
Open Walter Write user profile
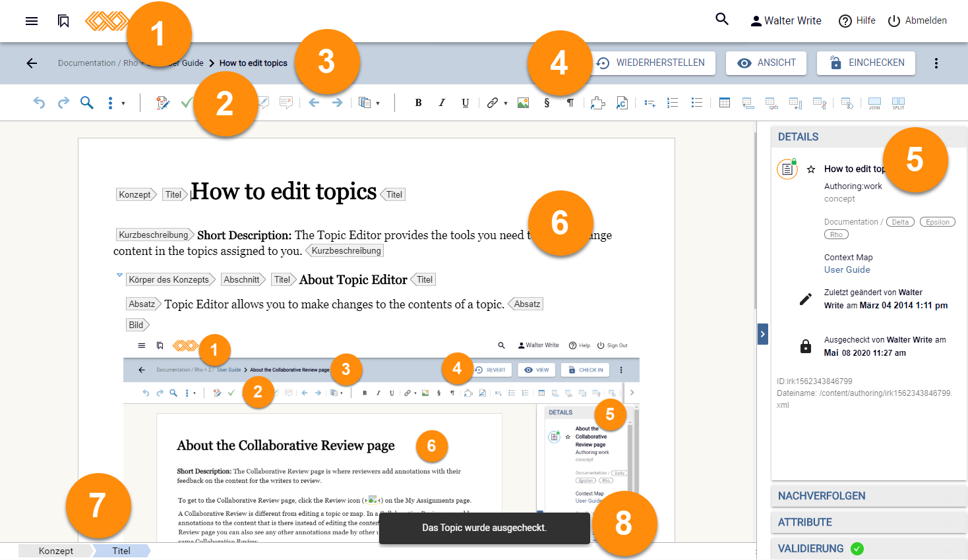[x=786, y=21]
